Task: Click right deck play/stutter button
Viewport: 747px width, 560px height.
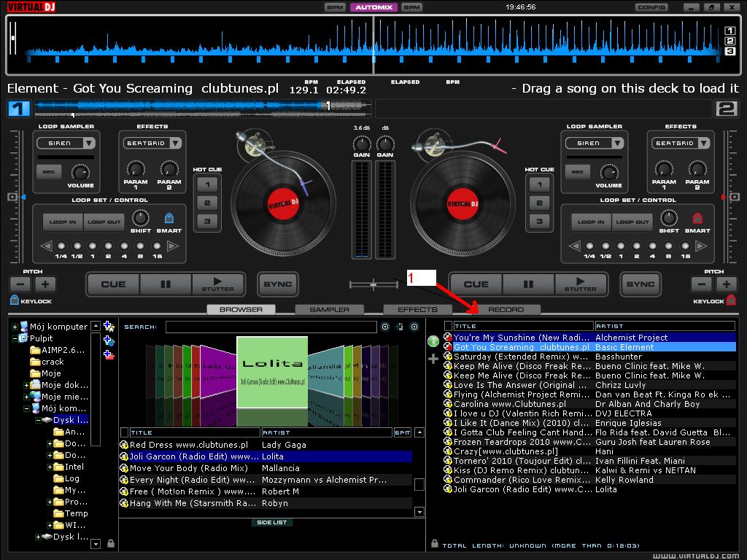Action: point(581,284)
